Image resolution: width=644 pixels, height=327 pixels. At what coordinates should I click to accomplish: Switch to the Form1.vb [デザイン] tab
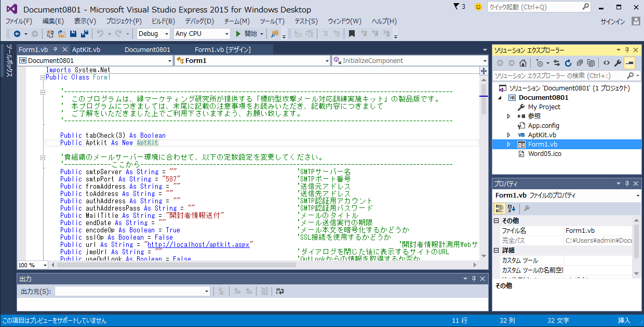pyautogui.click(x=223, y=49)
